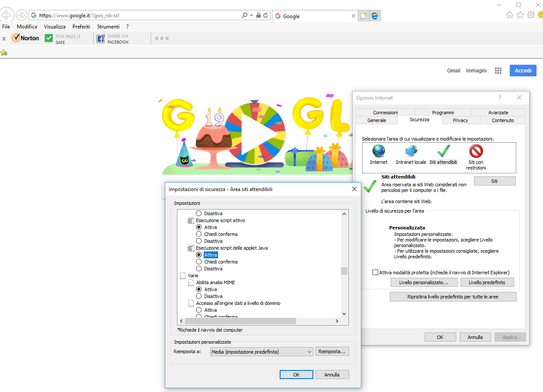Click the Share via Facebook icon
543x392 pixels.
101,39
